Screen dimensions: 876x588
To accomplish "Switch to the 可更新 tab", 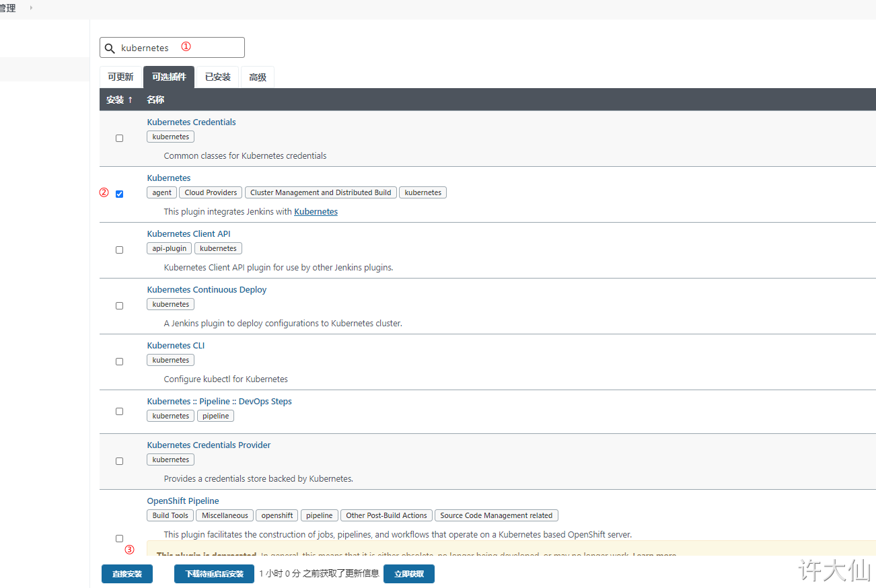I will [x=120, y=77].
